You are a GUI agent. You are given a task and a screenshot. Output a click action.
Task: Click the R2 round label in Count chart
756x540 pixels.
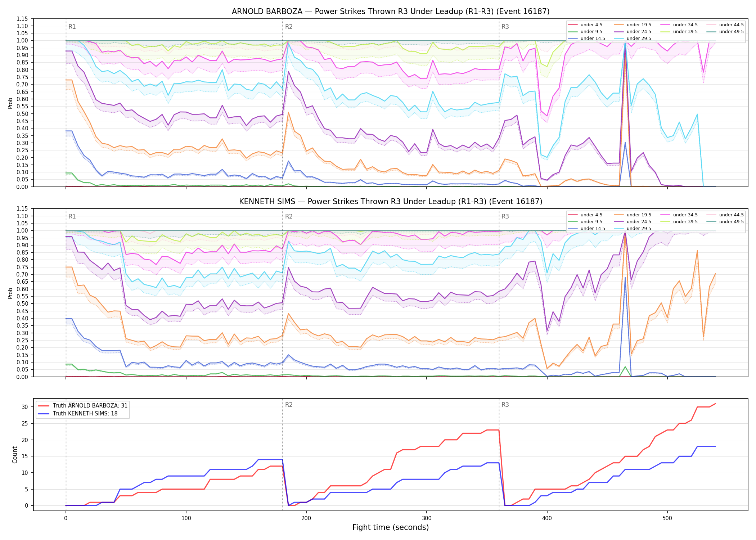289,405
